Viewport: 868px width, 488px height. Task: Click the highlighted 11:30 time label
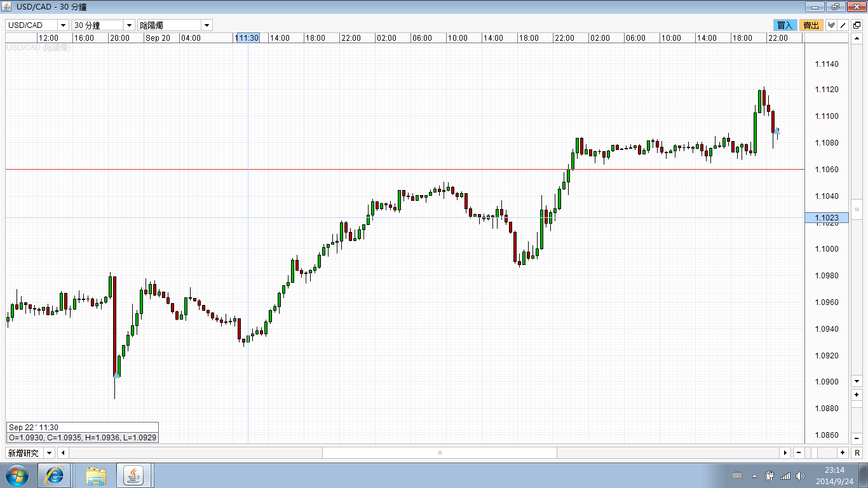[247, 38]
